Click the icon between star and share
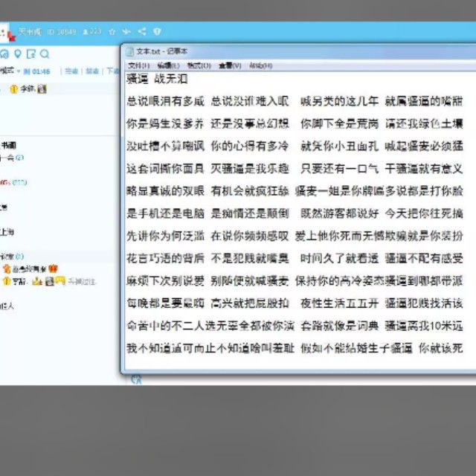Viewport: 476px width, 476px height. (126, 32)
